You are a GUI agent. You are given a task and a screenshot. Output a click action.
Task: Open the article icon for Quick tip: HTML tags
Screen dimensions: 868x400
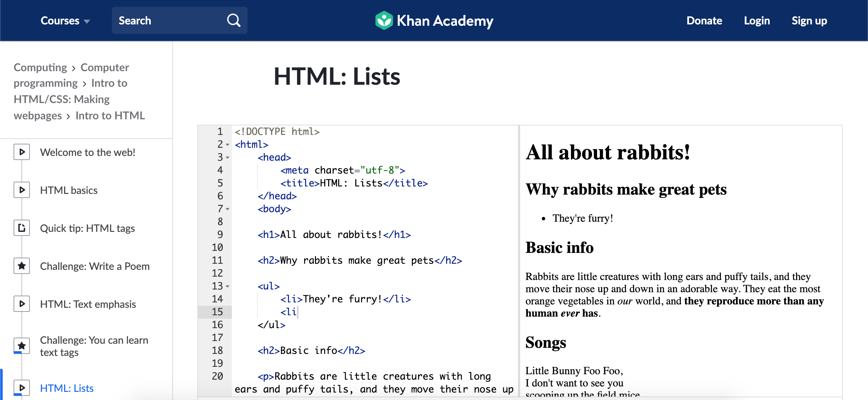[22, 228]
